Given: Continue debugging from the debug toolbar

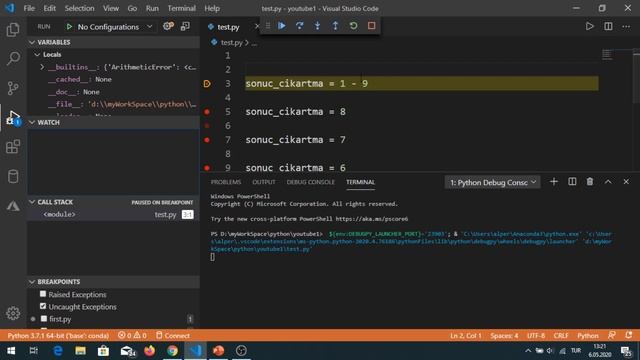Looking at the screenshot, I should 282,26.
